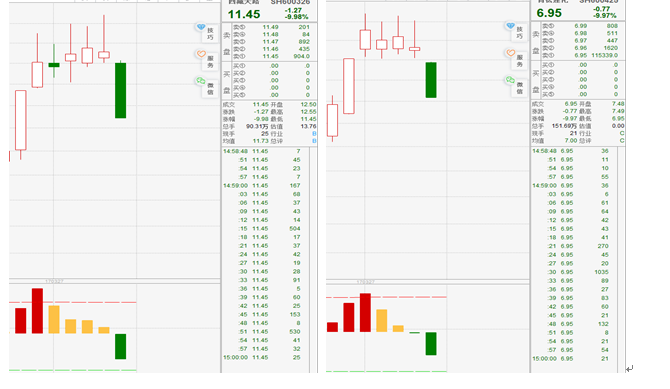Select the 15:00:00 final trade row, right list
670x389 pixels.
pos(570,358)
